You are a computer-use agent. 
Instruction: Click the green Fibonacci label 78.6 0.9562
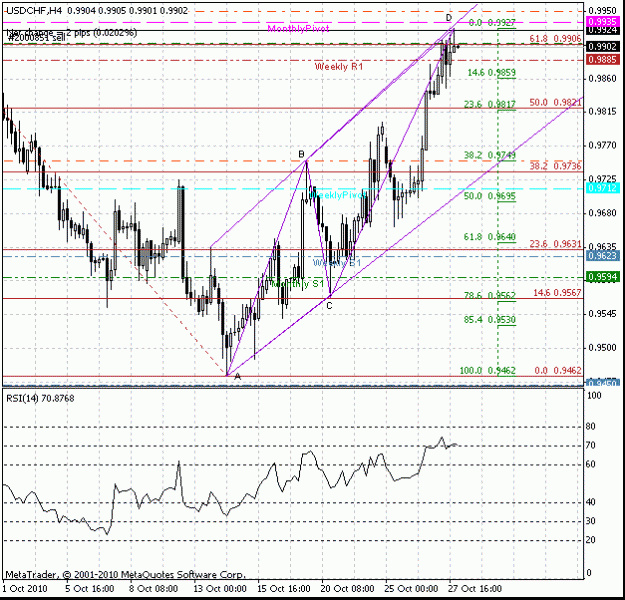490,295
